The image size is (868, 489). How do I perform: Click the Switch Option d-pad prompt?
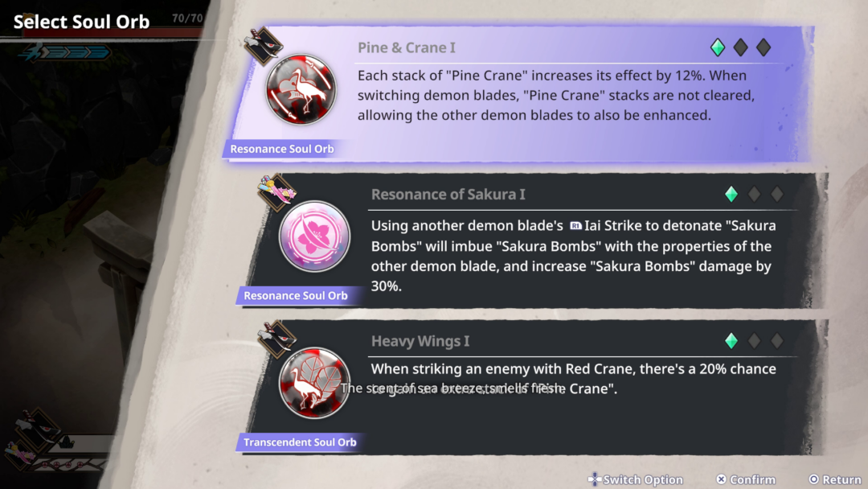tap(636, 479)
